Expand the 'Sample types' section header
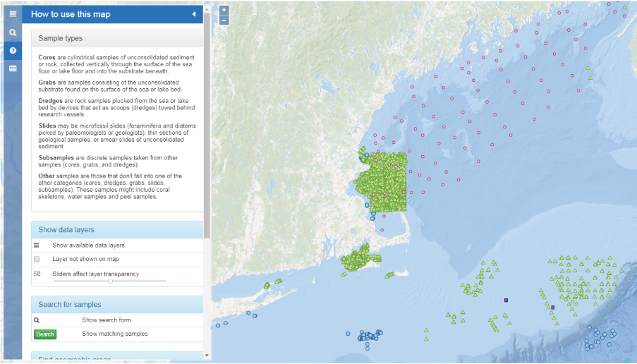The width and height of the screenshot is (637, 364). click(116, 38)
